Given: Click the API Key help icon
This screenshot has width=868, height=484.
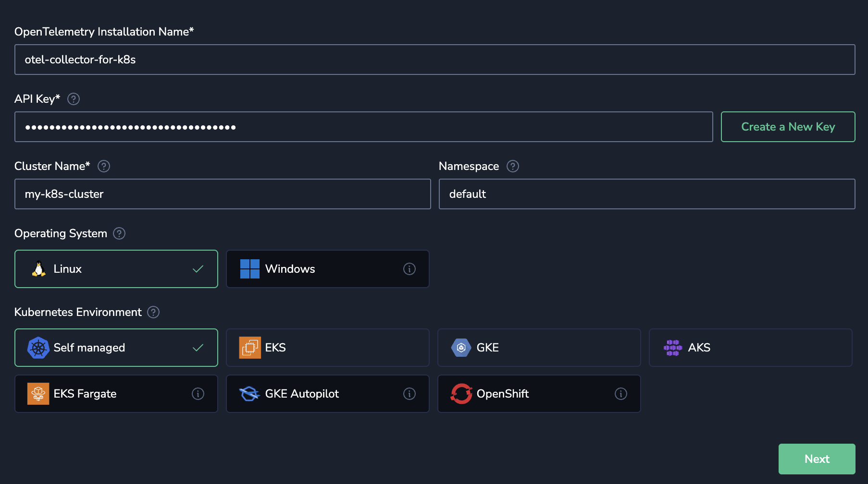Looking at the screenshot, I should click(74, 99).
